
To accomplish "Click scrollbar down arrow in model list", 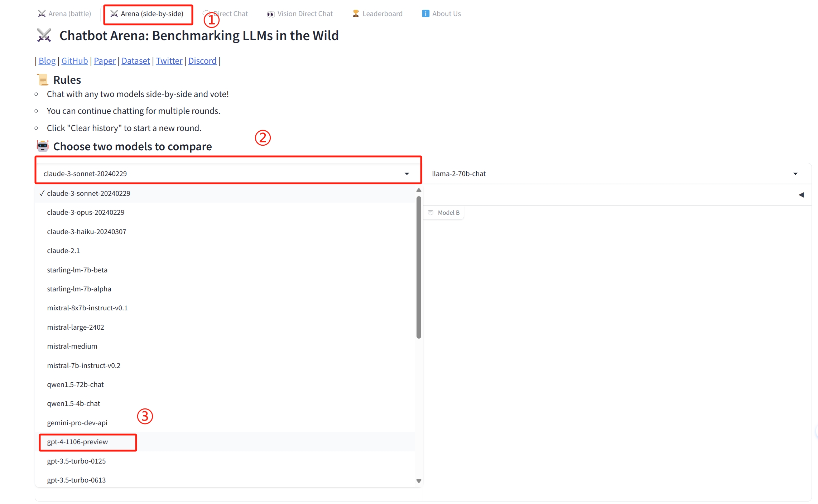I will pyautogui.click(x=419, y=481).
